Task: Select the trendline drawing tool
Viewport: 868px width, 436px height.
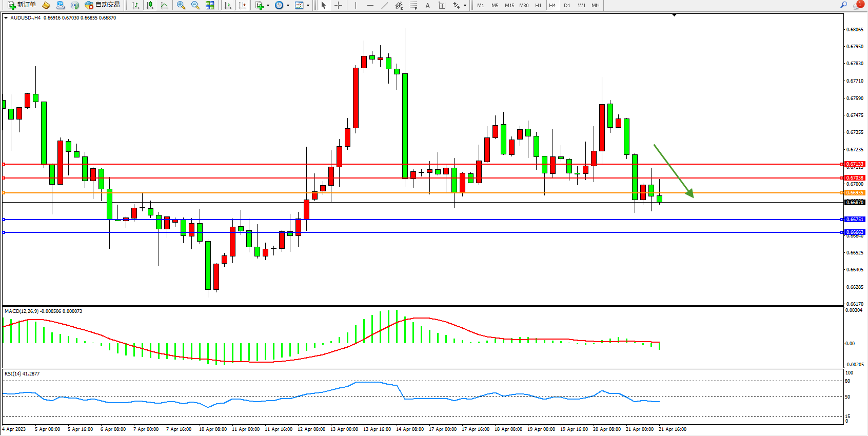Action: pyautogui.click(x=384, y=5)
